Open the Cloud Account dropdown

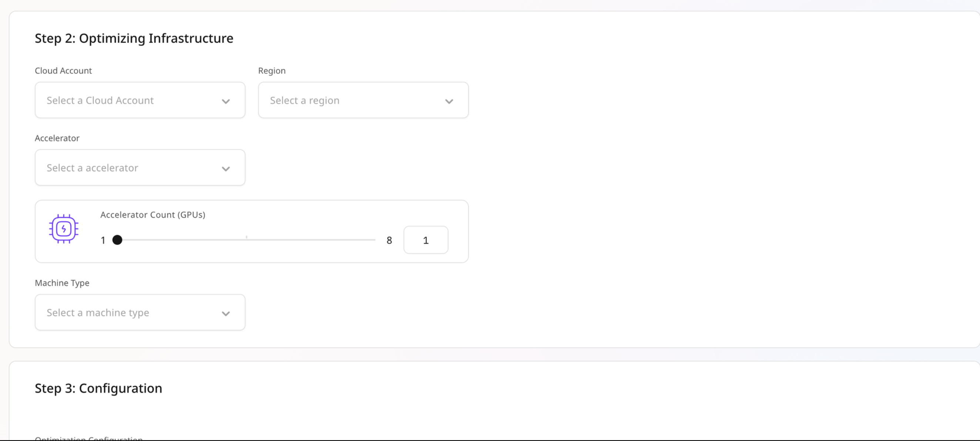[x=140, y=100]
